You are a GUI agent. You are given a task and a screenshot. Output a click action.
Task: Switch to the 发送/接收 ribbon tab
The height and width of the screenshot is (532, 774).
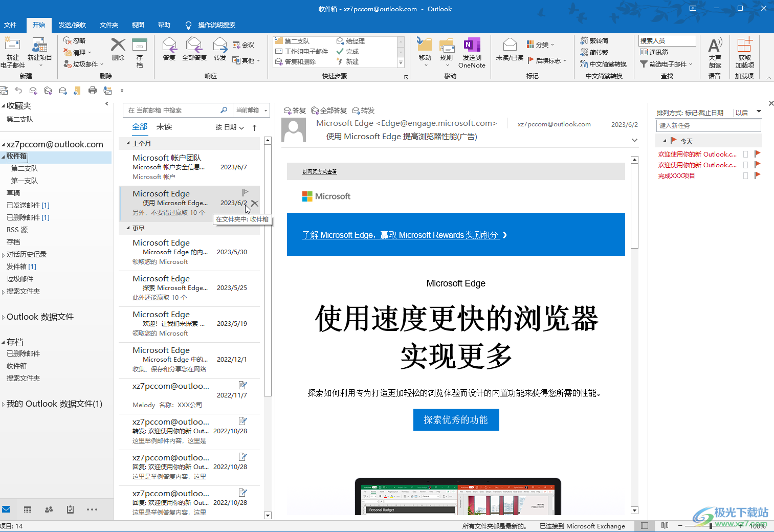72,25
